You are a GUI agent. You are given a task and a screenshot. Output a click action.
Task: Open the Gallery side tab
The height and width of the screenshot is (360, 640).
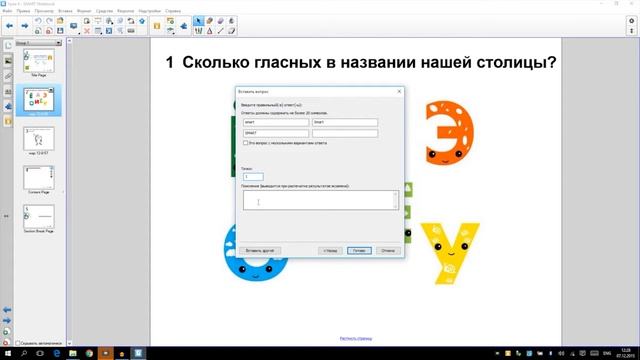pyautogui.click(x=8, y=61)
